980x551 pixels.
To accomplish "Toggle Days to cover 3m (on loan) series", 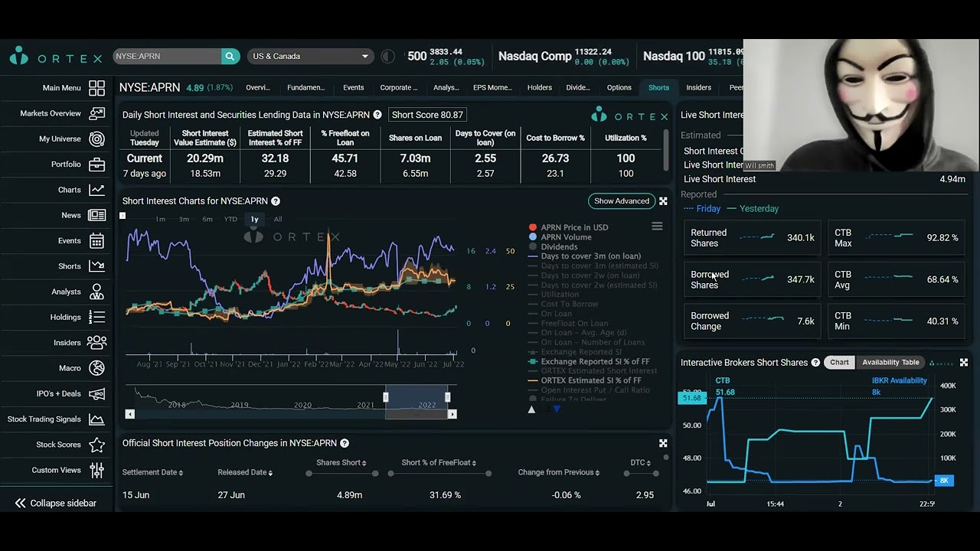I will coord(584,256).
